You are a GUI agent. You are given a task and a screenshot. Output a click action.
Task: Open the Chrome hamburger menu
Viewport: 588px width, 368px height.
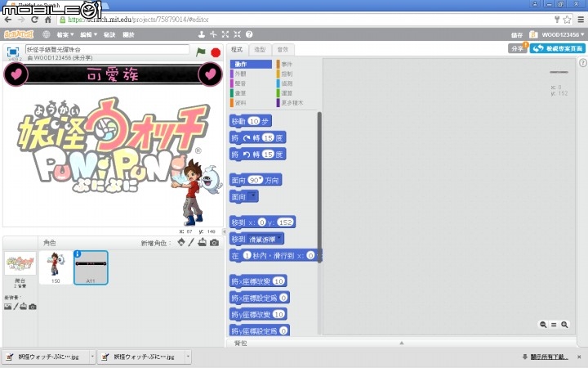(581, 19)
